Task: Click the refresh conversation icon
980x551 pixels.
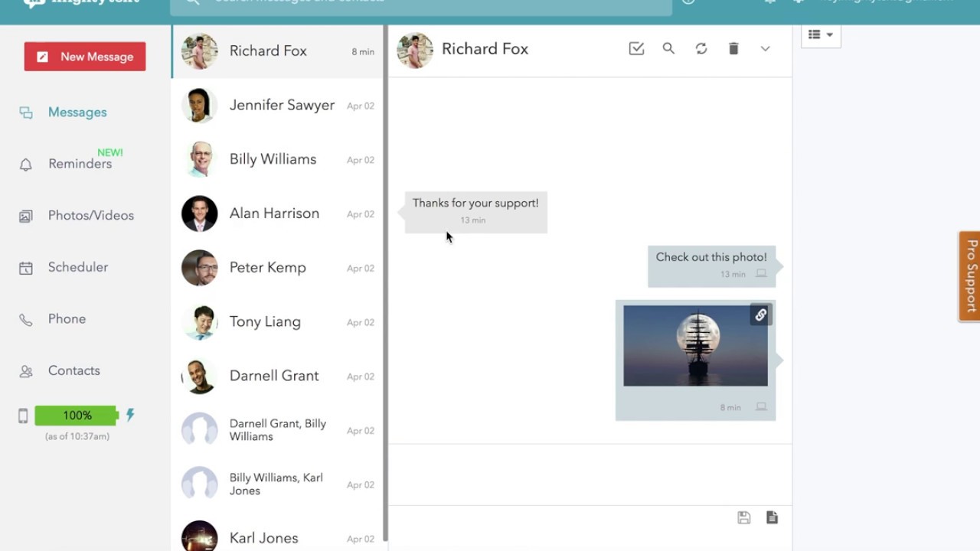Action: [x=701, y=48]
